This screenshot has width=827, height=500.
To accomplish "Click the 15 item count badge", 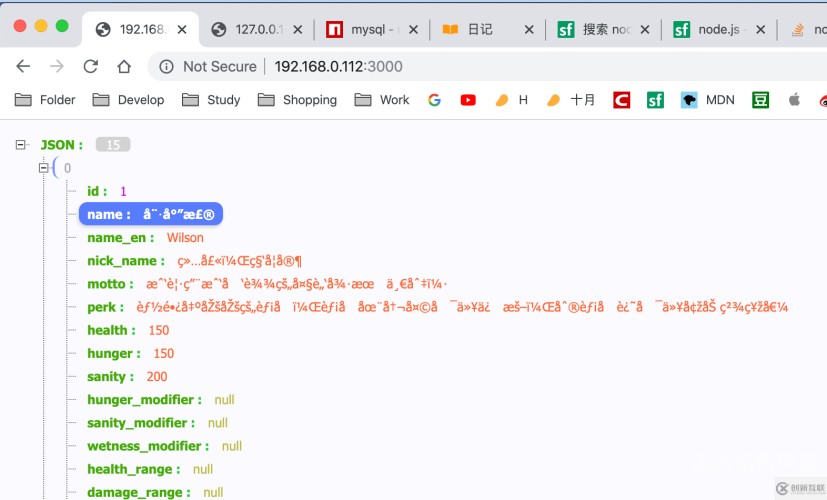I will 113,145.
